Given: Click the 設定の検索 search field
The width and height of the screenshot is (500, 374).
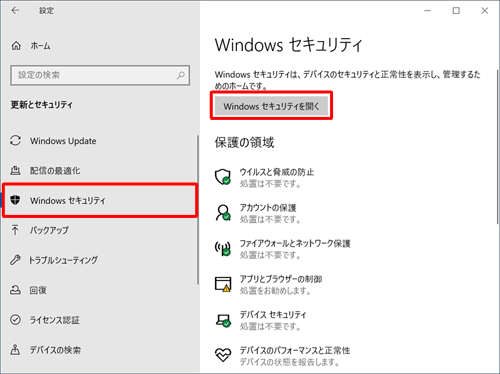Looking at the screenshot, I should [100, 75].
